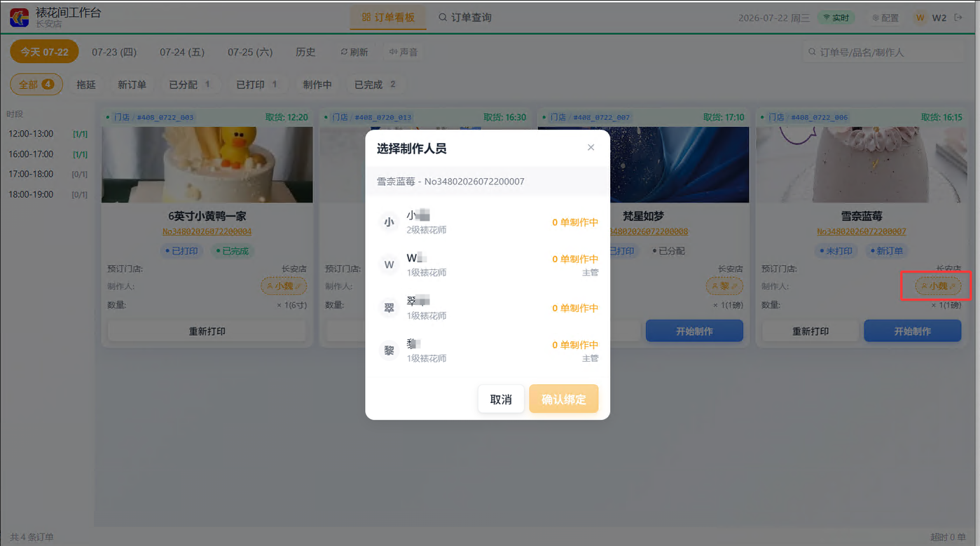980x546 pixels.
Task: Click the round 小 avatar icon
Action: click(389, 222)
